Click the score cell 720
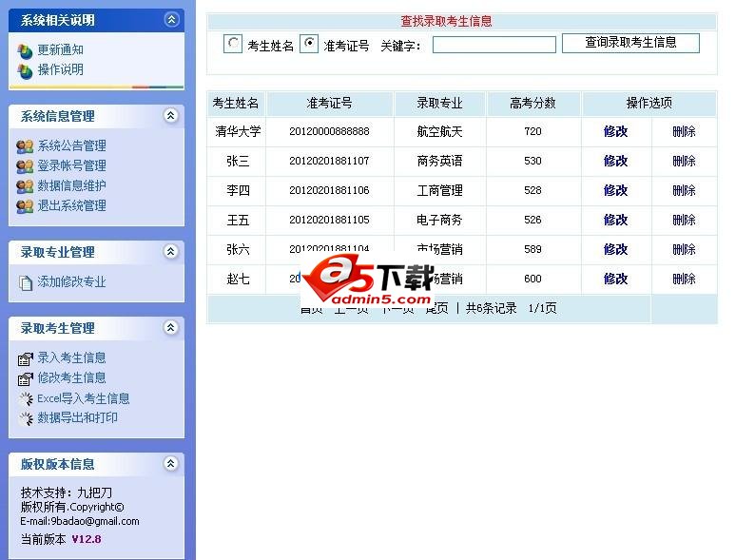 [x=533, y=131]
